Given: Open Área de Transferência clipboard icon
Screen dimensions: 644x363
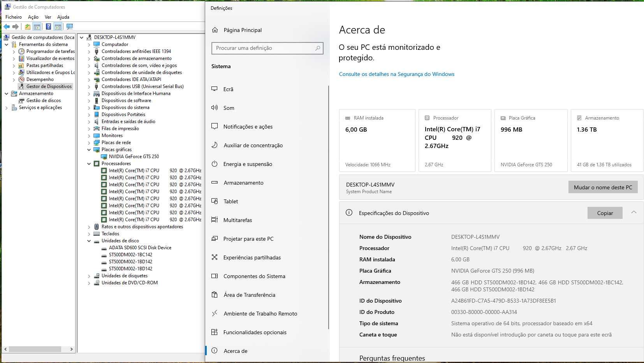Looking at the screenshot, I should coord(215,294).
